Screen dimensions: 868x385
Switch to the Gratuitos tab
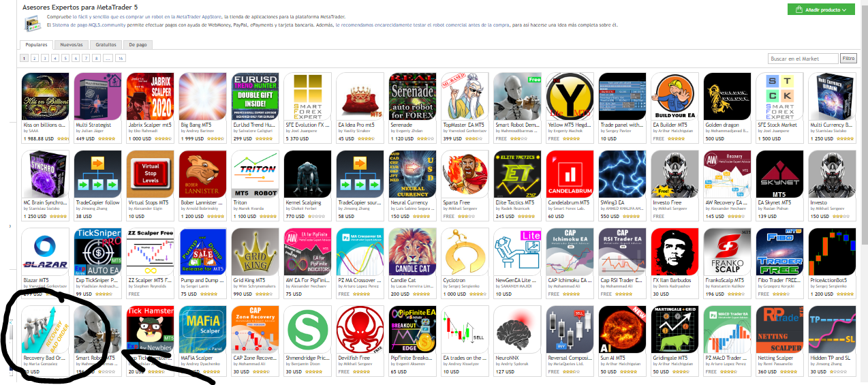pos(105,45)
